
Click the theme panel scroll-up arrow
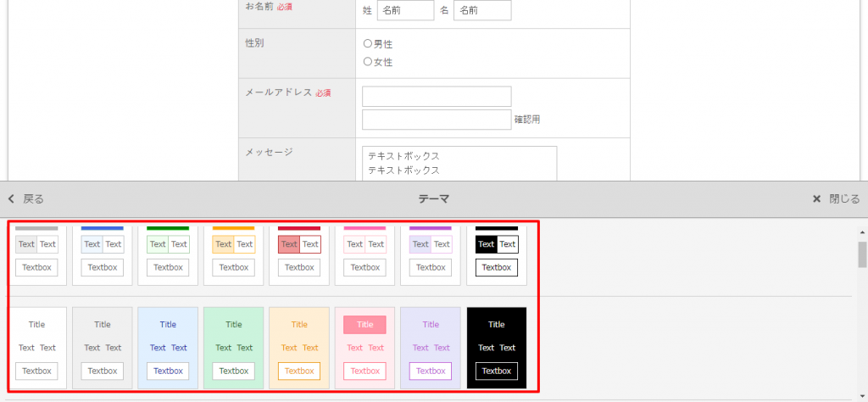[x=862, y=232]
